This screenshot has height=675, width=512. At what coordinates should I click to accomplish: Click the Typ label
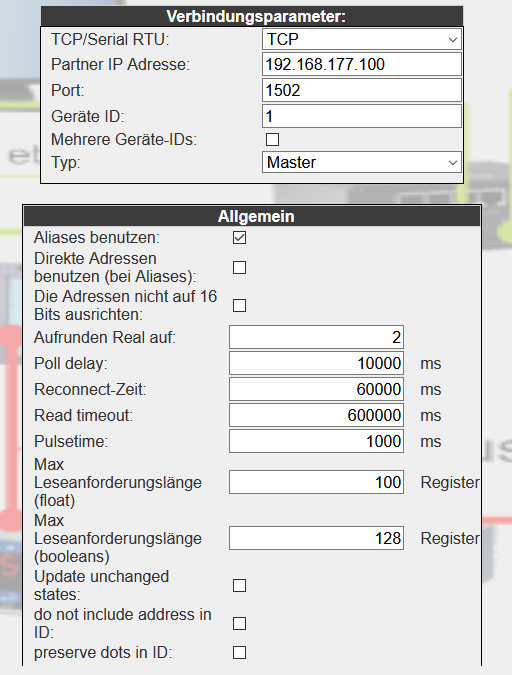[65, 162]
